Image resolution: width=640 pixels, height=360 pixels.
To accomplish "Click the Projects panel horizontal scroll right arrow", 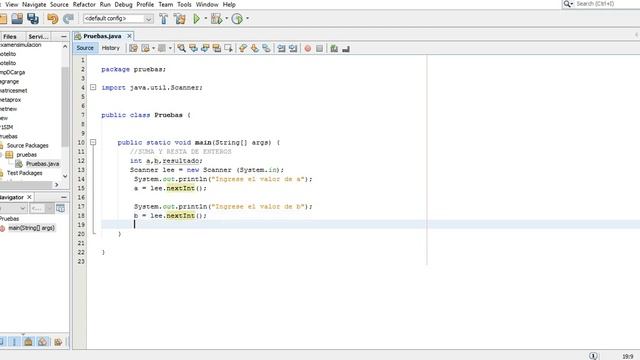I will point(56,185).
